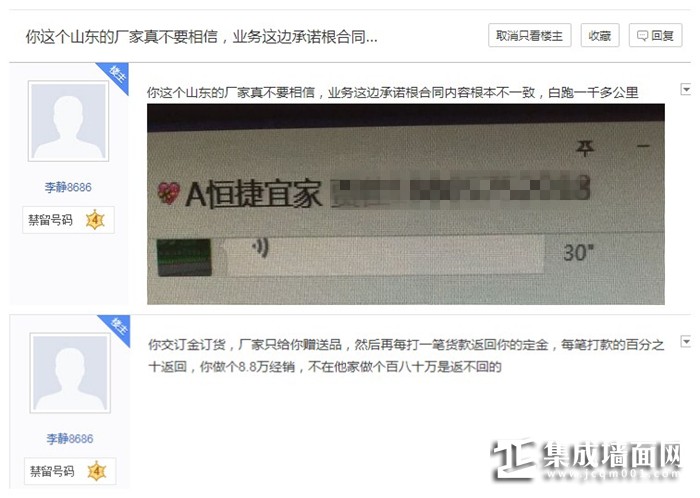
Task: Click the 集成墙面网 watermark logo
Action: point(587,460)
